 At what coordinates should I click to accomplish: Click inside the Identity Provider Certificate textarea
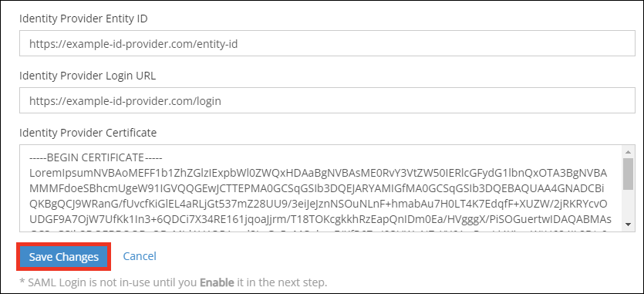pos(321,188)
